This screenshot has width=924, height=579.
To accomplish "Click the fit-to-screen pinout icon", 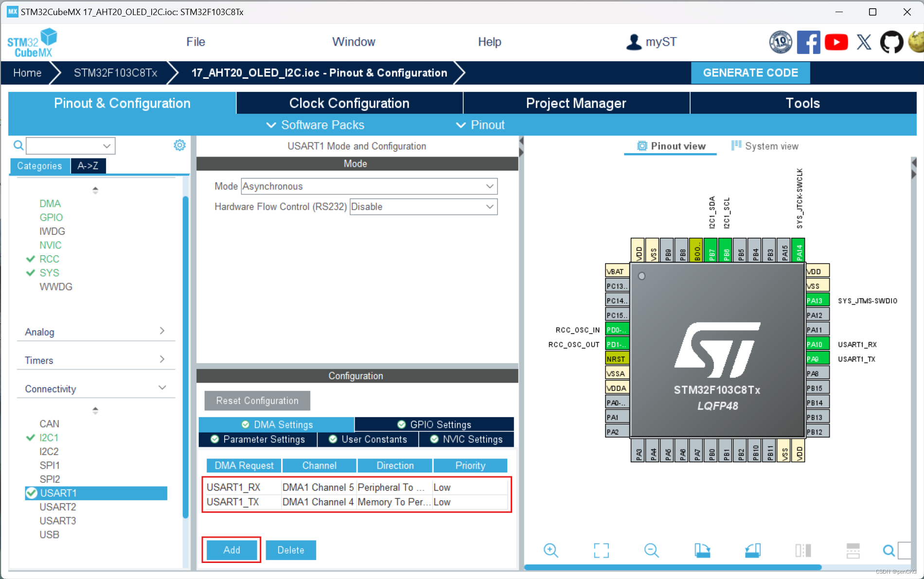I will 601,550.
